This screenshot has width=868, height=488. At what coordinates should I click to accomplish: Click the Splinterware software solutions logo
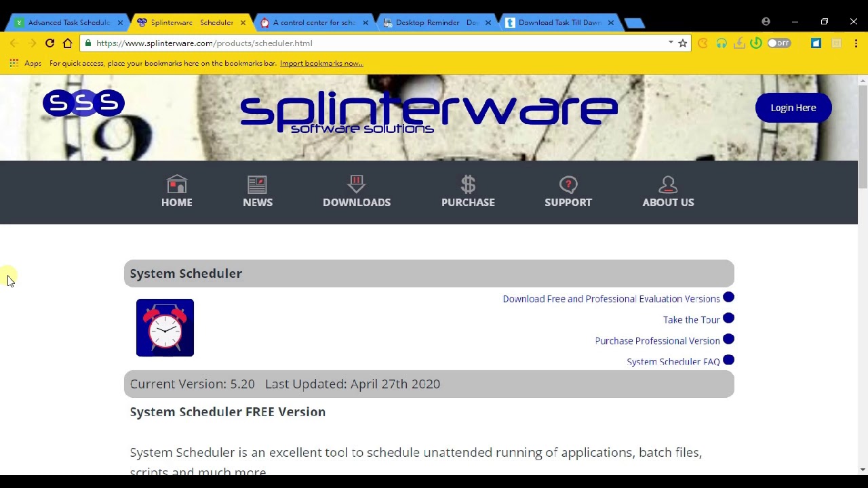429,112
